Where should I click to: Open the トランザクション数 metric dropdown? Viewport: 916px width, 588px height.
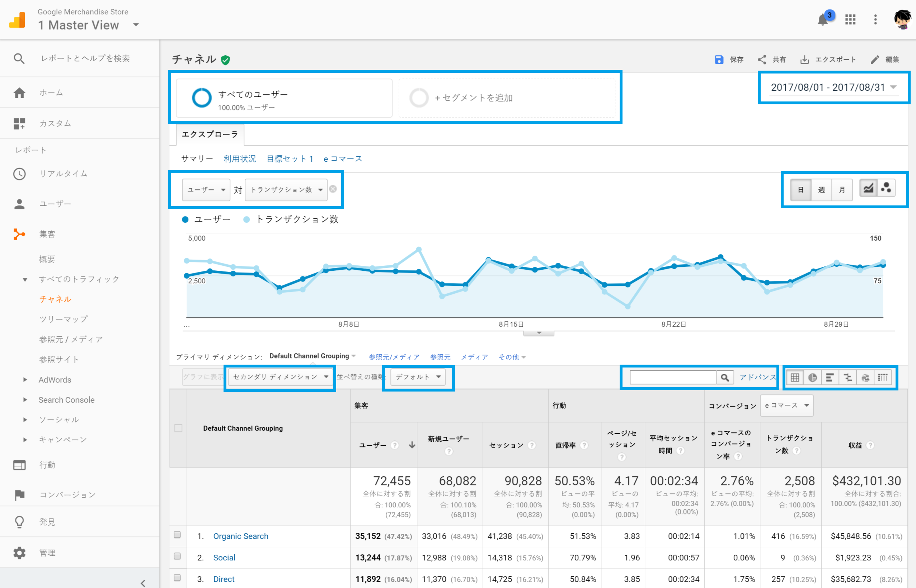(x=286, y=190)
